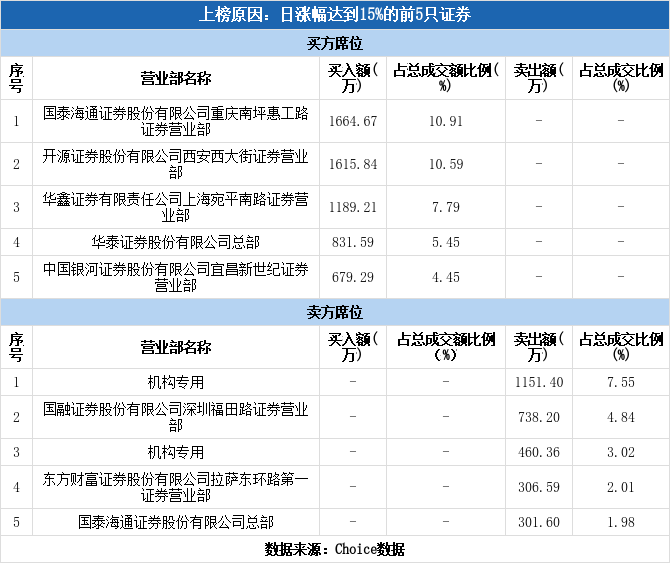Select buy amount 1664.67
The image size is (670, 563).
click(353, 121)
